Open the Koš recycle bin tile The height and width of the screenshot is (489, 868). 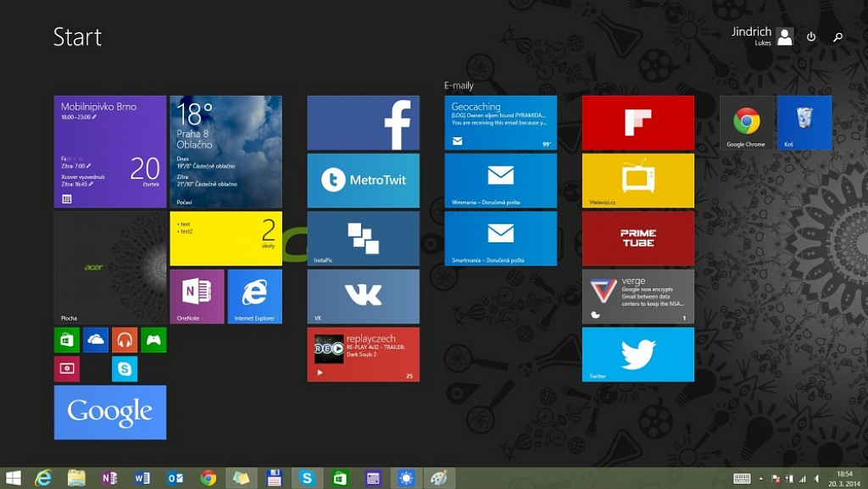click(804, 123)
